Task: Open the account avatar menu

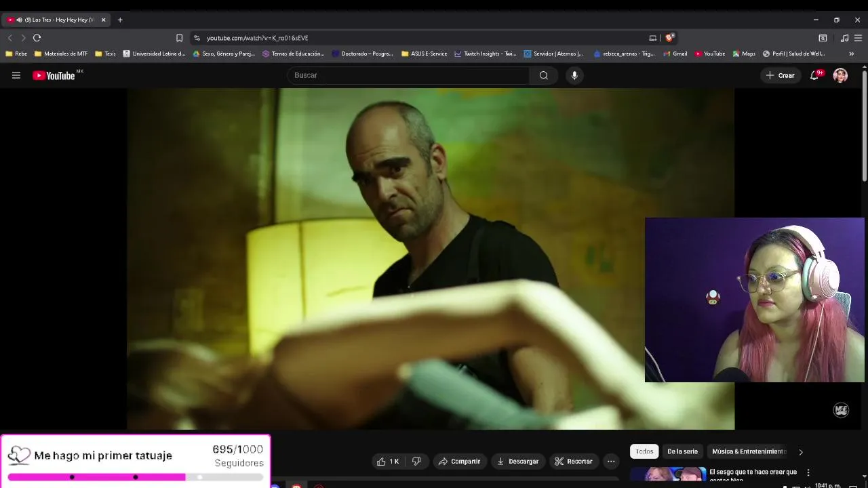Action: pyautogui.click(x=840, y=75)
